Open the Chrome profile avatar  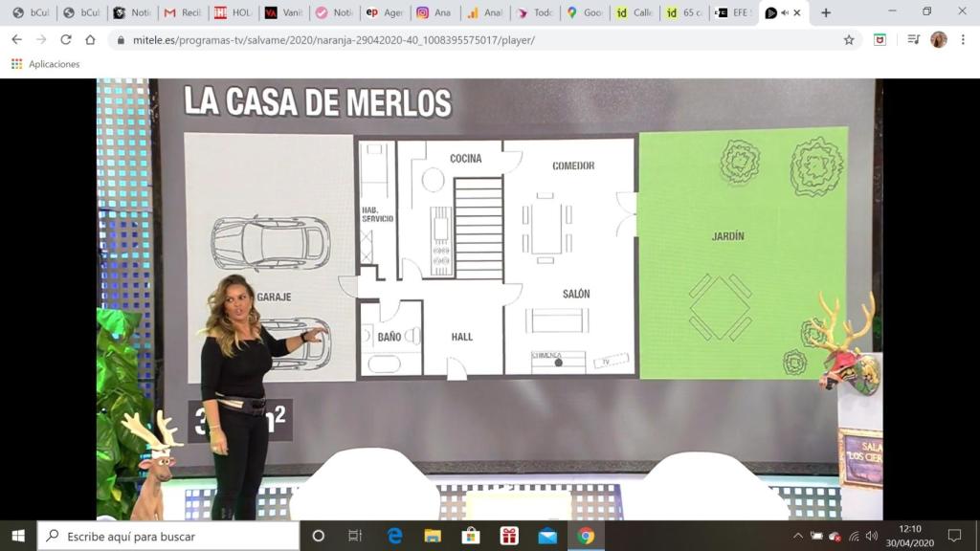tap(938, 39)
